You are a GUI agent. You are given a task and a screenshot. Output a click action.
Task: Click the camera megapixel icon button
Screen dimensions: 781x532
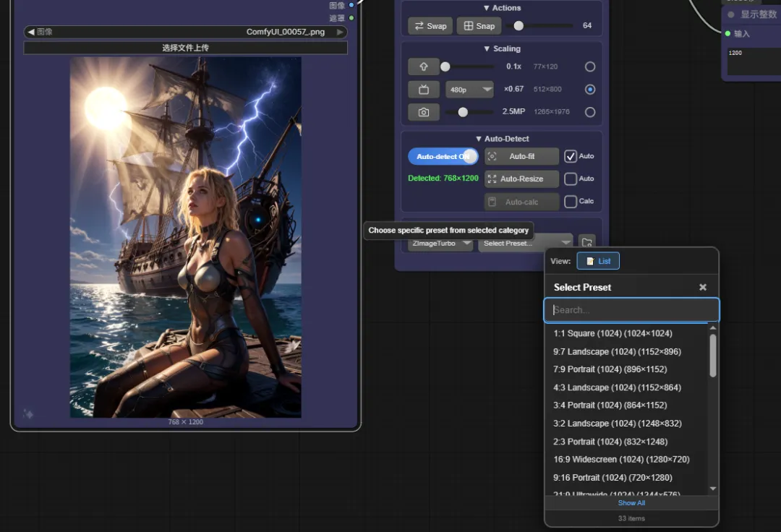[423, 112]
